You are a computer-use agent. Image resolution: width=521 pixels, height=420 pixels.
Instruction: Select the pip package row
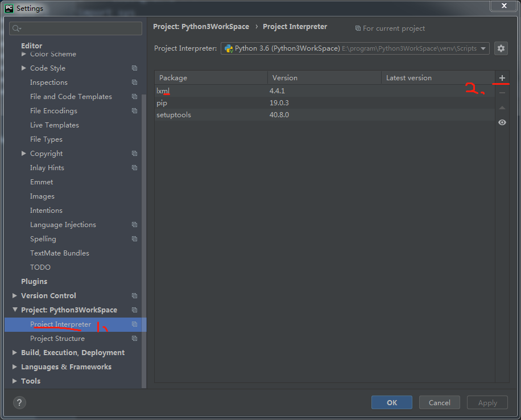pos(325,103)
